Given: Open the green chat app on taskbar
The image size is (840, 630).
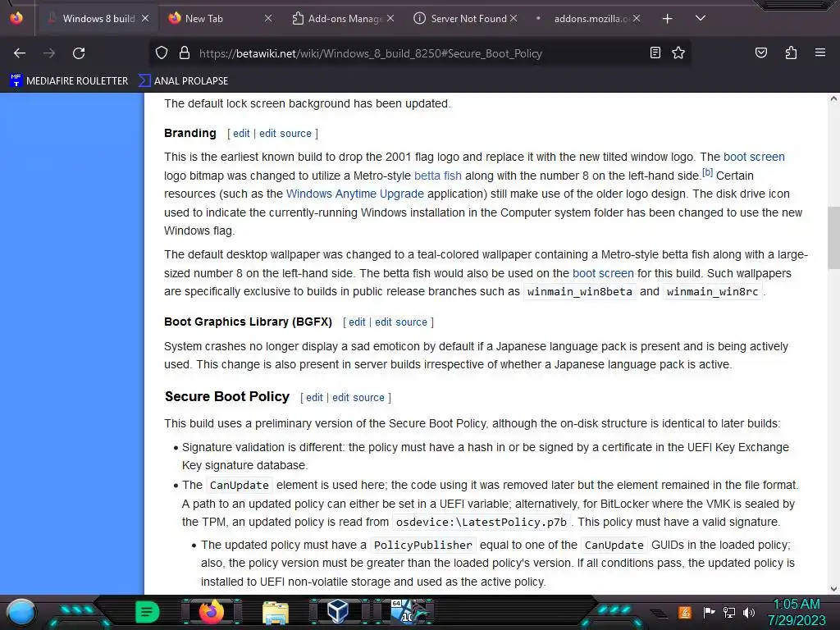Looking at the screenshot, I should pyautogui.click(x=147, y=612).
